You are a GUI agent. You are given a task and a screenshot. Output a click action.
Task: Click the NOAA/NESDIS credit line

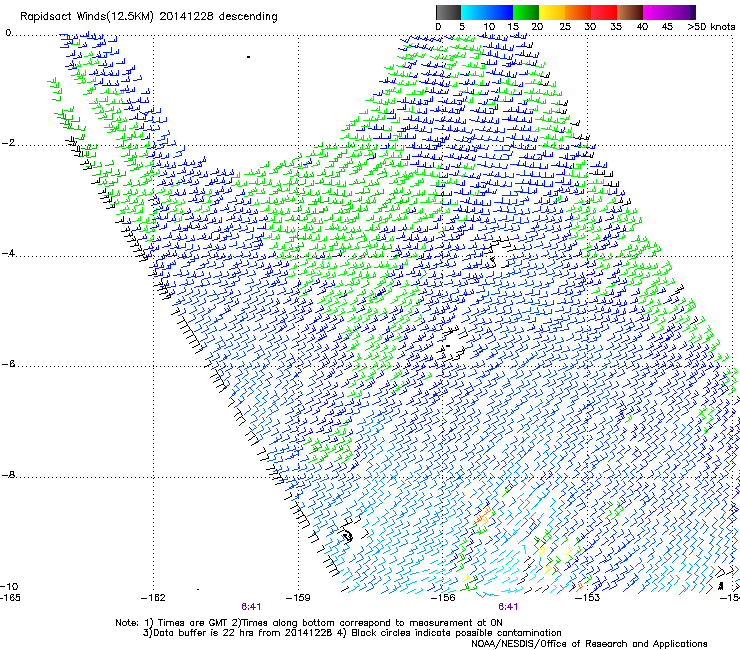tap(589, 644)
